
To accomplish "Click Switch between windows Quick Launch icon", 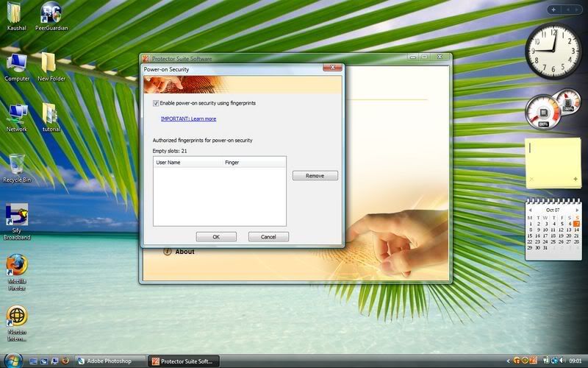I will tap(44, 361).
